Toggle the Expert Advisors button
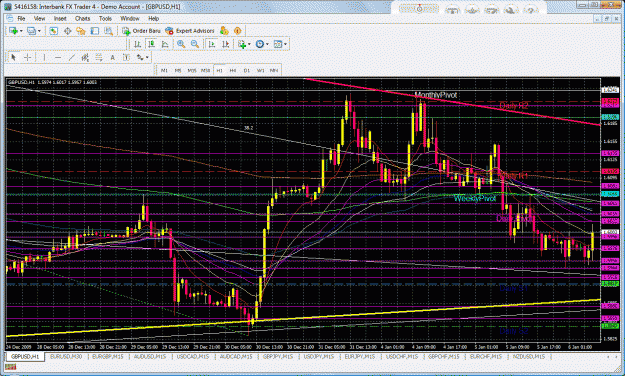This screenshot has width=625, height=376. [190, 31]
